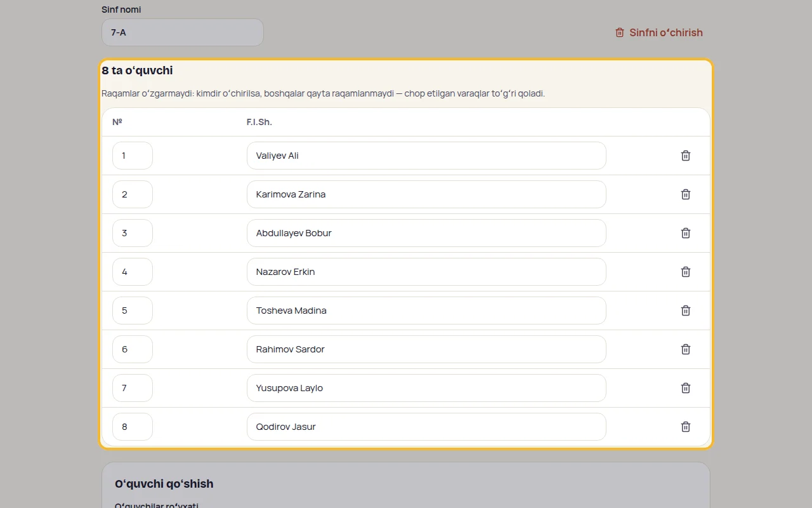
Task: Edit the name field Karimova Zarina
Action: 426,194
